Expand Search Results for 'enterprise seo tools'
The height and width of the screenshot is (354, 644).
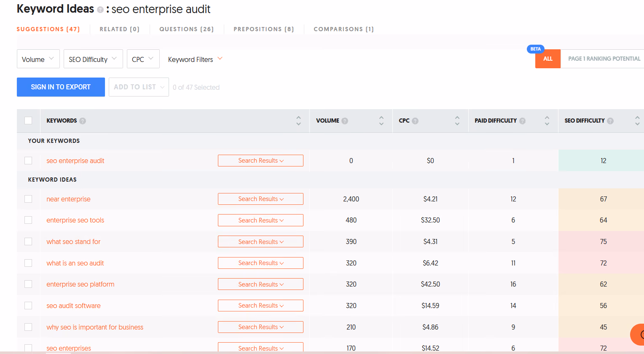[x=260, y=220]
